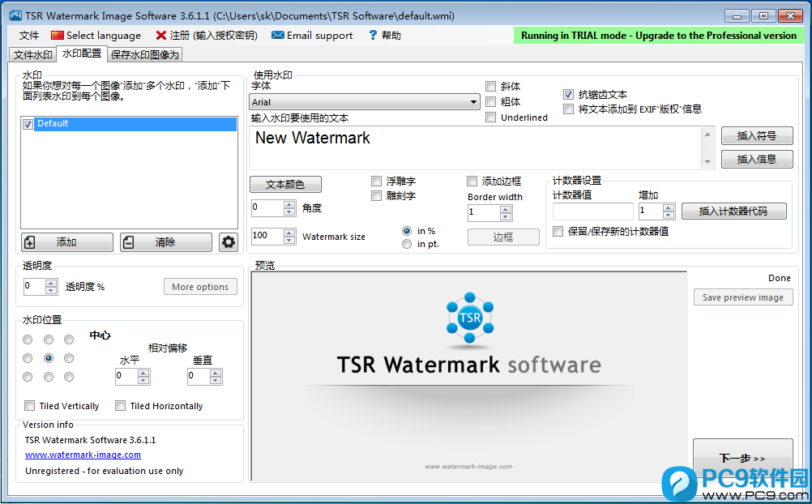Screen dimensions: 812x504
Task: Click the More options button
Action: pyautogui.click(x=200, y=287)
